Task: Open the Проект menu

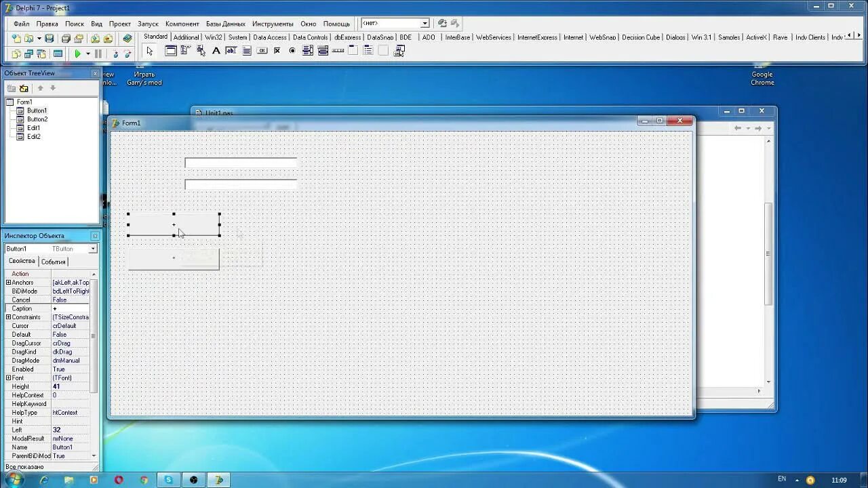Action: 120,24
